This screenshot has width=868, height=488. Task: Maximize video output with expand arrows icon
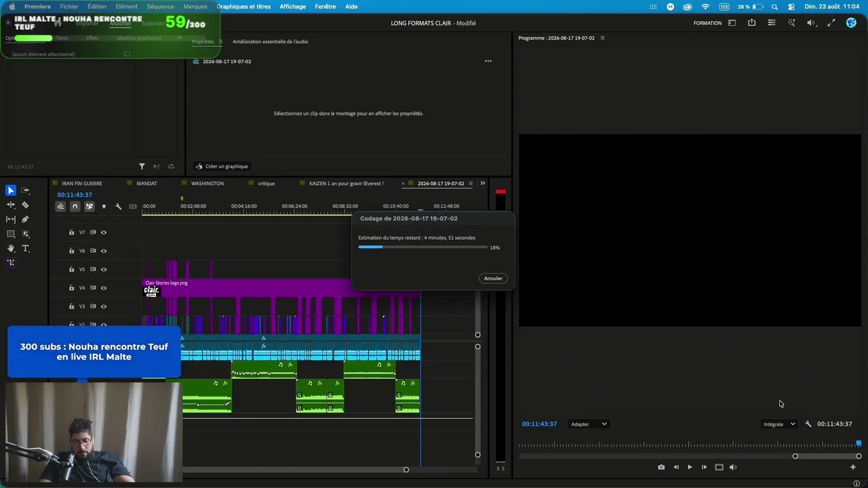831,23
